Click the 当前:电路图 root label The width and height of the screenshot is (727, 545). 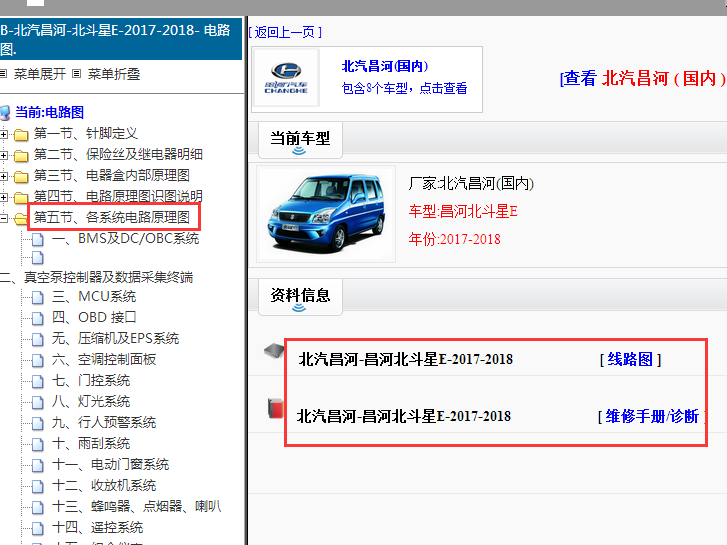50,112
